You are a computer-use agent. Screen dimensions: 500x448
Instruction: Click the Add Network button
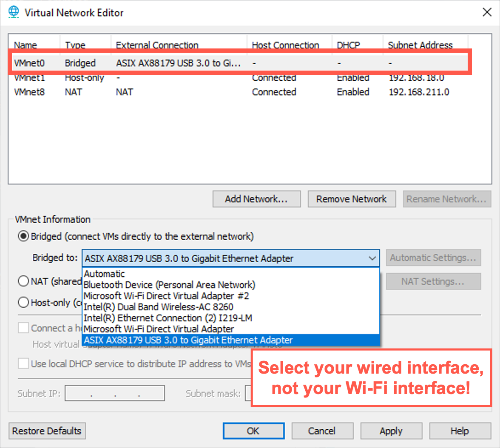pos(256,199)
